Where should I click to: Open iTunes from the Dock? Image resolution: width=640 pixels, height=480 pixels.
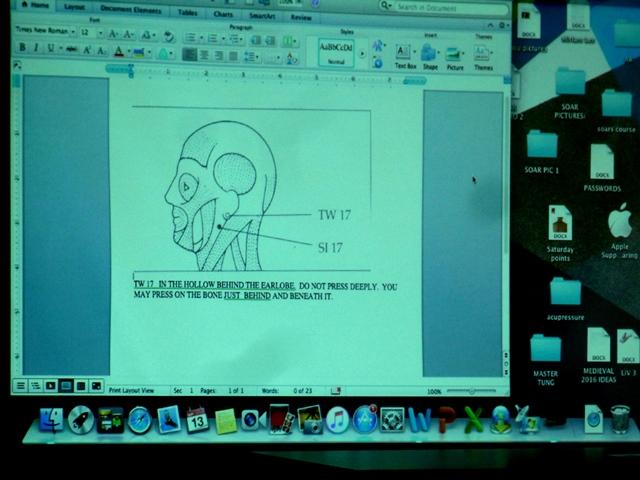pyautogui.click(x=337, y=420)
